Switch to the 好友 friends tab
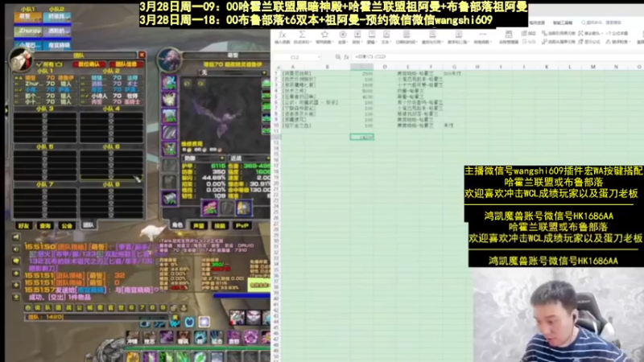The image size is (644, 362). pyautogui.click(x=23, y=226)
